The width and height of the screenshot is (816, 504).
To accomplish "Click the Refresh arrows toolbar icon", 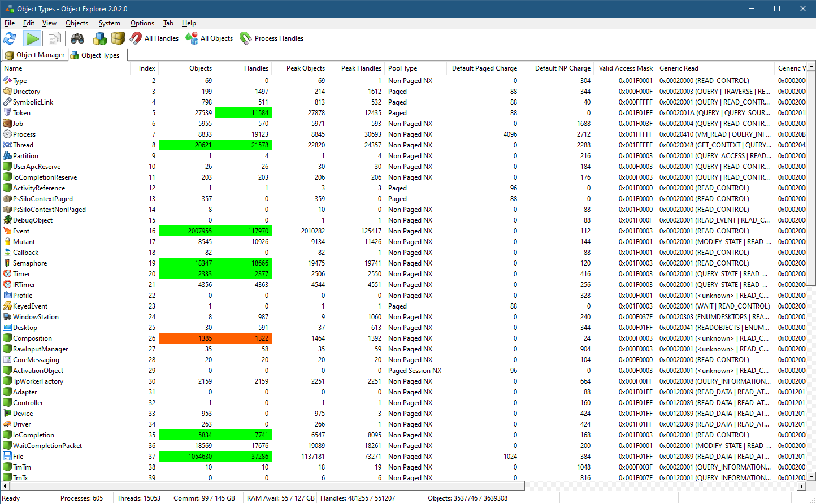I will pos(10,38).
